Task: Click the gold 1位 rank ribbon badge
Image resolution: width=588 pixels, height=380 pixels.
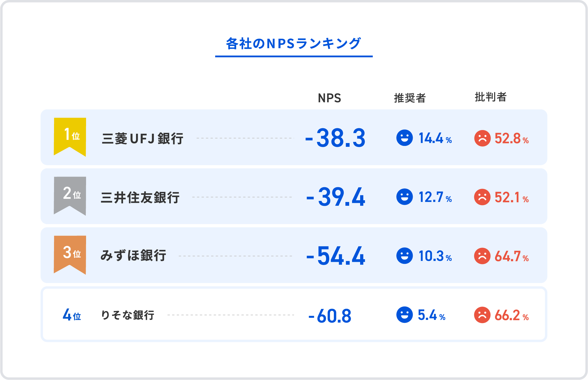Action: [70, 136]
